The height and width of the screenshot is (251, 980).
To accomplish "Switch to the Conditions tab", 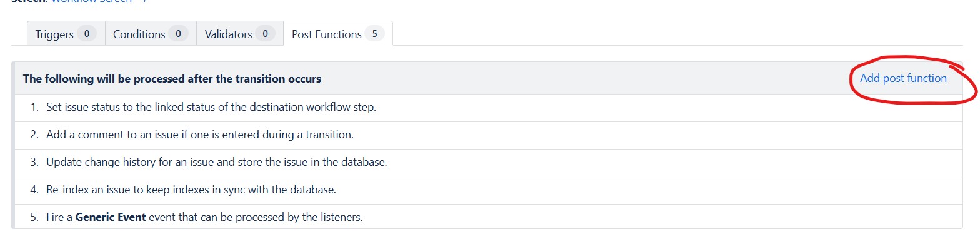I will pyautogui.click(x=139, y=34).
